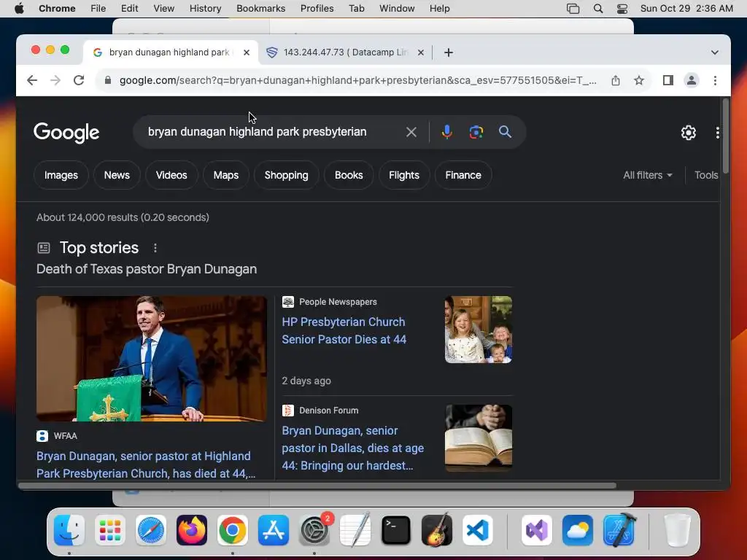
Task: Open WFAA Bryan Dunagan article link
Action: [x=146, y=464]
